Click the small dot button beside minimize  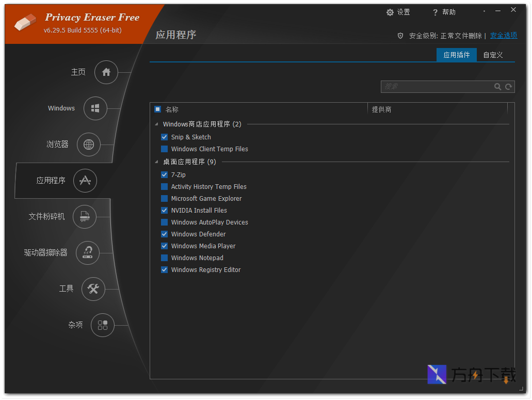484,11
